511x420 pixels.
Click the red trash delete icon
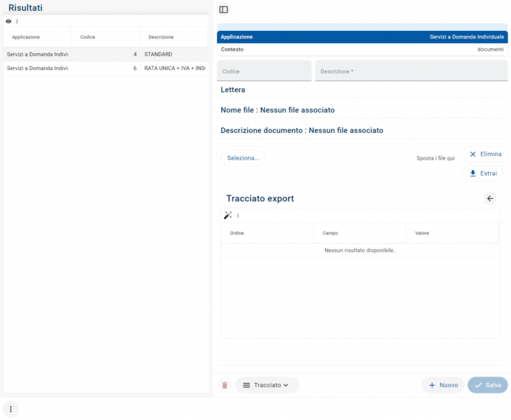225,385
